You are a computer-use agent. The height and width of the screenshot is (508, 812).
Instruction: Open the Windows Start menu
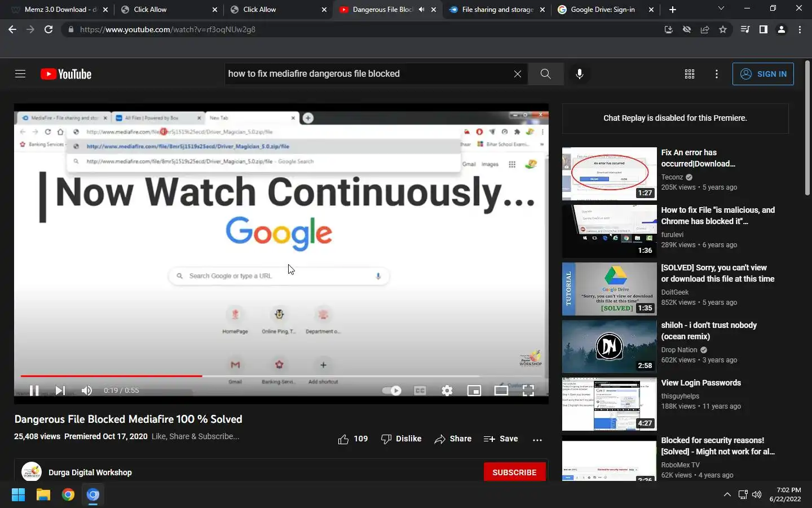click(18, 495)
